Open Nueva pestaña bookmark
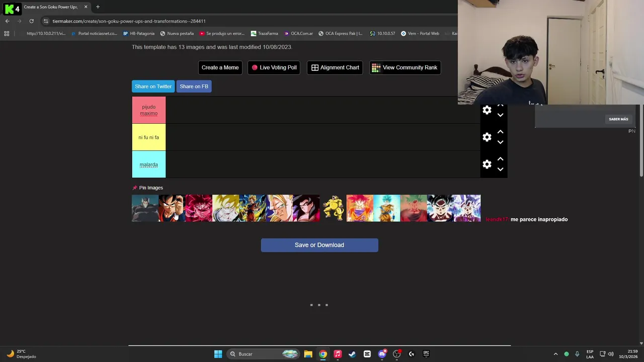This screenshot has height=362, width=644. (x=177, y=34)
